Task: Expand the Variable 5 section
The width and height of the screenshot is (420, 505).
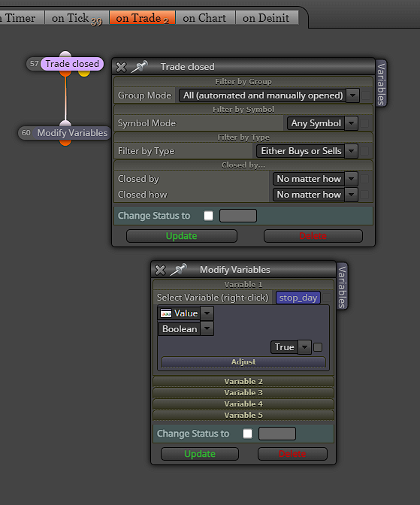Action: (x=243, y=415)
